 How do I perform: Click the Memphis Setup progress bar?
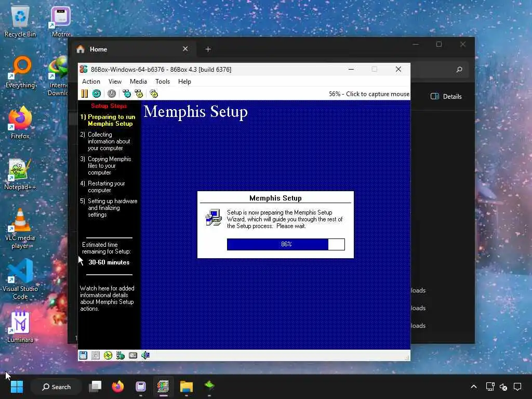pyautogui.click(x=286, y=244)
